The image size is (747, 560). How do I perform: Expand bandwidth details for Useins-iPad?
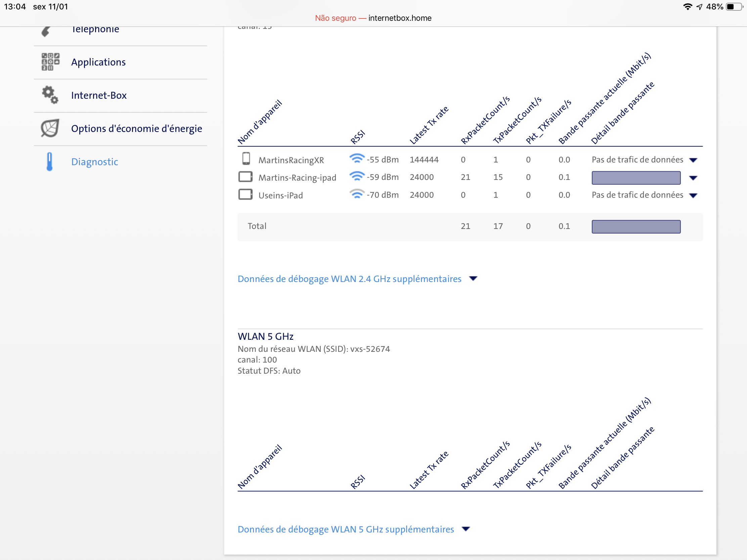point(693,195)
